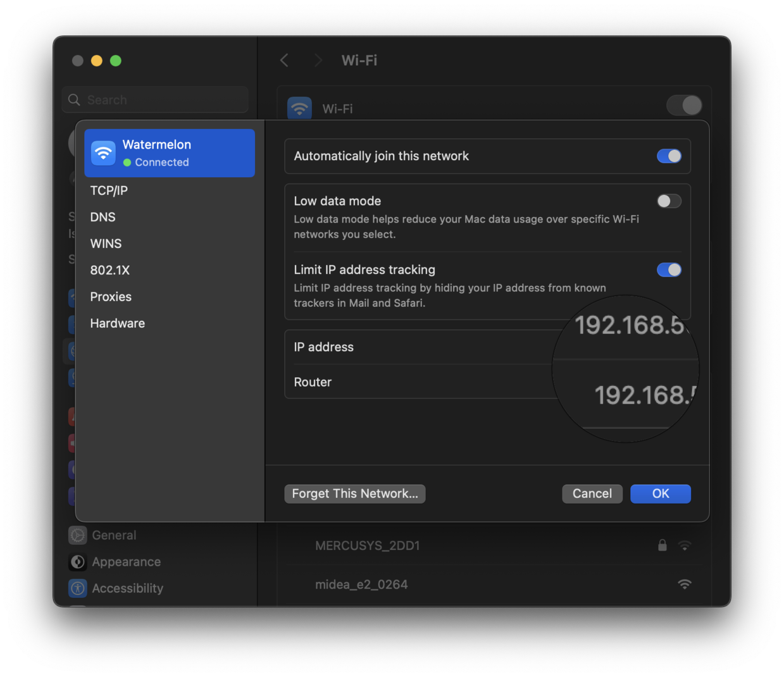Click the Wi-Fi icon on the Watermelon network entry
Image resolution: width=784 pixels, height=677 pixels.
(x=103, y=152)
